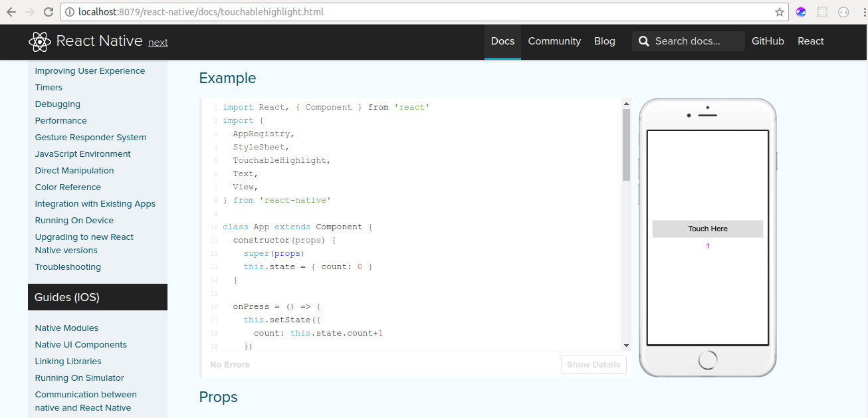Image resolution: width=868 pixels, height=418 pixels.
Task: Bookmark page using the star icon
Action: pyautogui.click(x=780, y=12)
